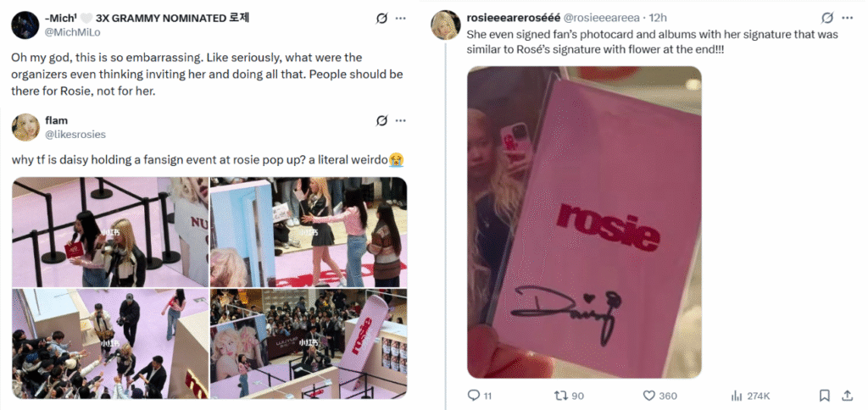The image size is (868, 410).
Task: Open more options on rosieeeareroséé's tweet
Action: 847,19
